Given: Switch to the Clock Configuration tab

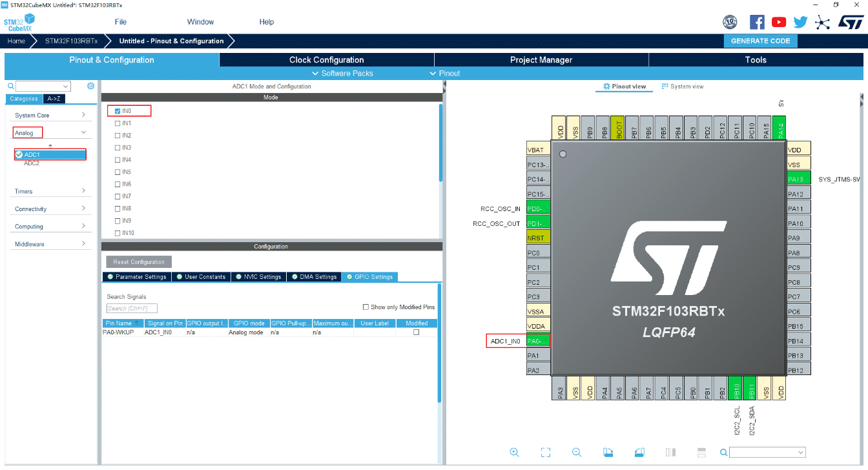Looking at the screenshot, I should (x=327, y=60).
